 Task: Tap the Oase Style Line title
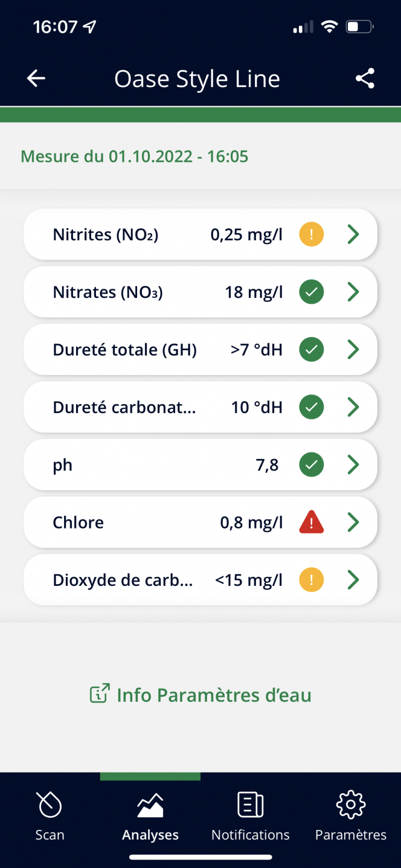pos(197,79)
